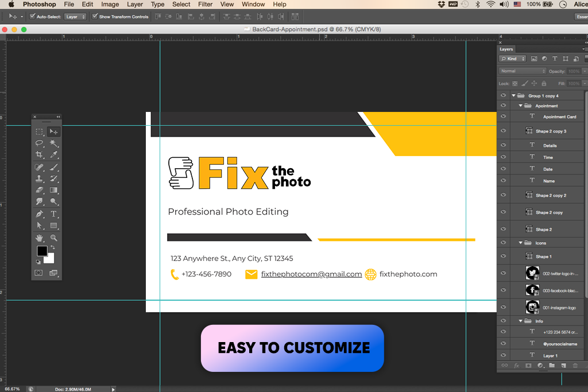588x392 pixels.
Task: Click the background color swatch
Action: tap(51, 259)
